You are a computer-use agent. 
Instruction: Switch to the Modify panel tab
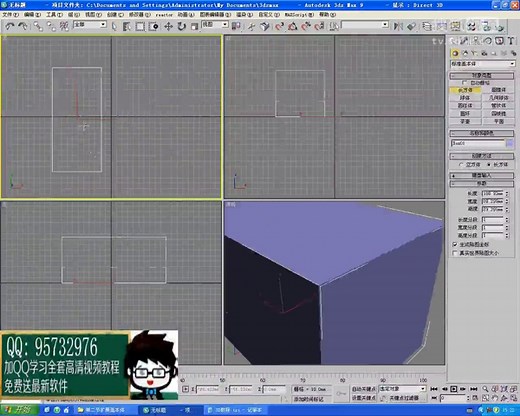tap(465, 41)
